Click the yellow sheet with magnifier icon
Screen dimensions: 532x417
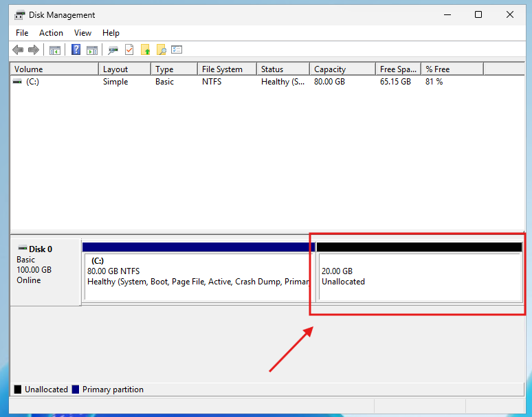click(x=161, y=50)
